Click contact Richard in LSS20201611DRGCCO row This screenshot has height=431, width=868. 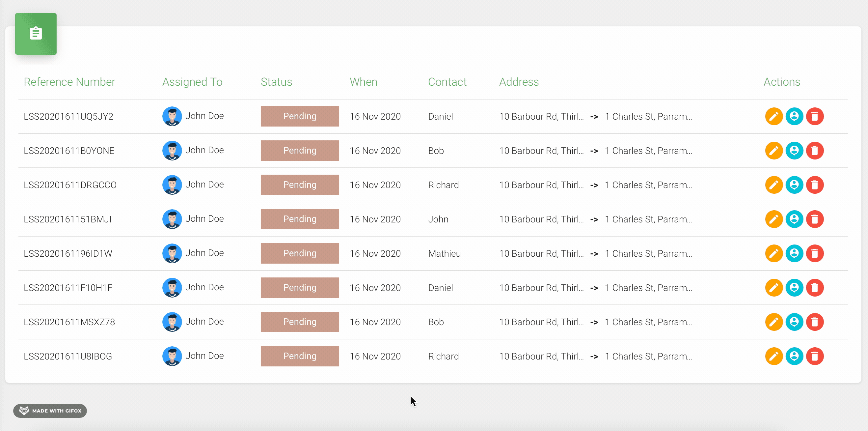pyautogui.click(x=444, y=185)
